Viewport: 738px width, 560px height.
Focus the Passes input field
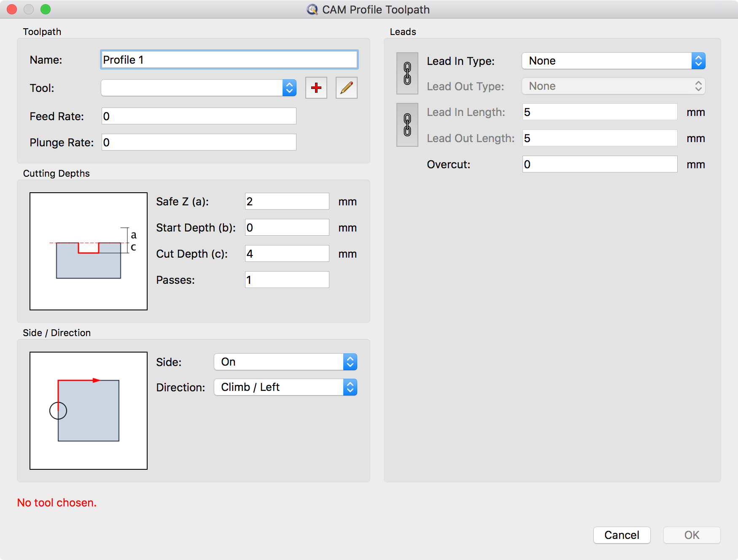287,280
